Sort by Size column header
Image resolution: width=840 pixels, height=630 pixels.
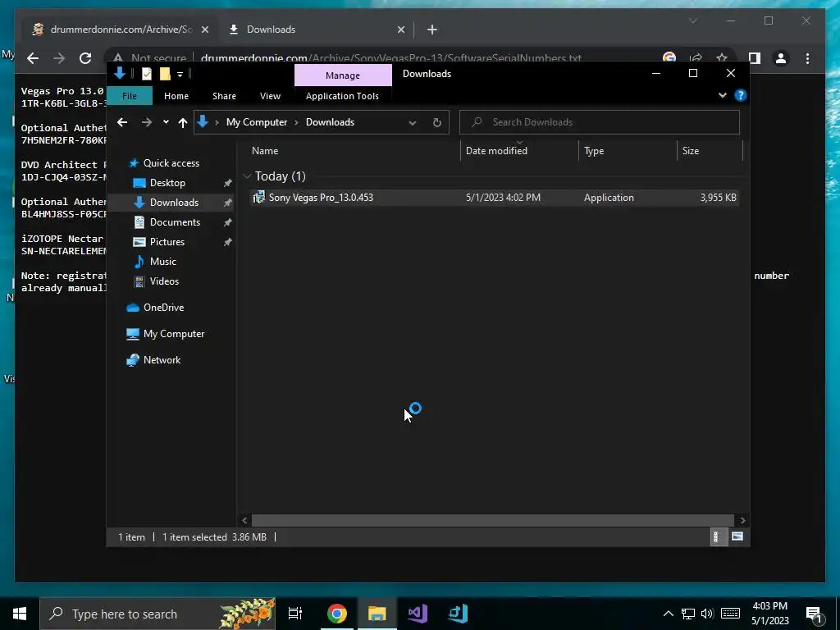tap(710, 151)
